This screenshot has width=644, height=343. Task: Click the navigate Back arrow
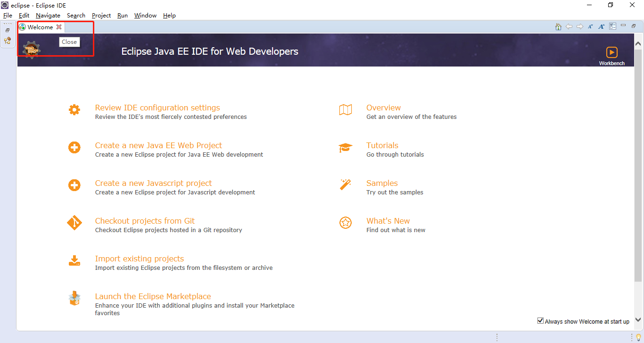[x=569, y=26]
